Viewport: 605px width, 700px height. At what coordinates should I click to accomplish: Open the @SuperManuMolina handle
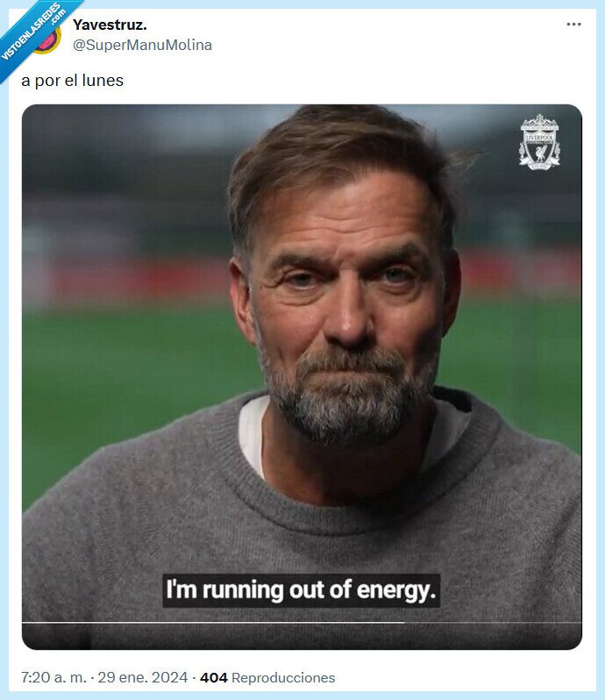point(142,45)
